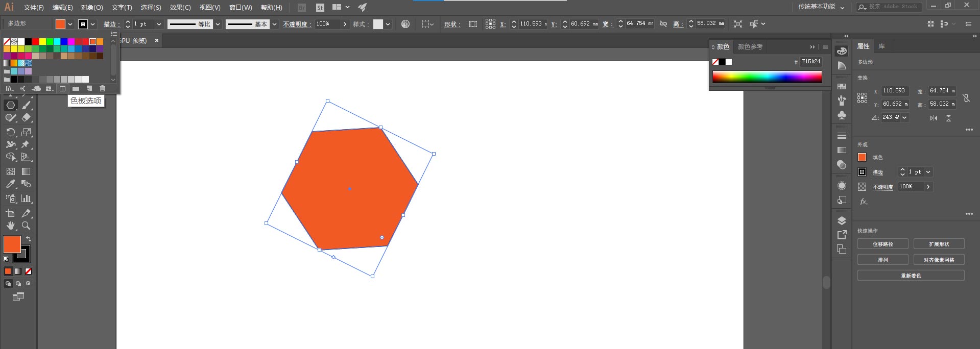
Task: Select the Rotate tool
Action: click(x=11, y=132)
